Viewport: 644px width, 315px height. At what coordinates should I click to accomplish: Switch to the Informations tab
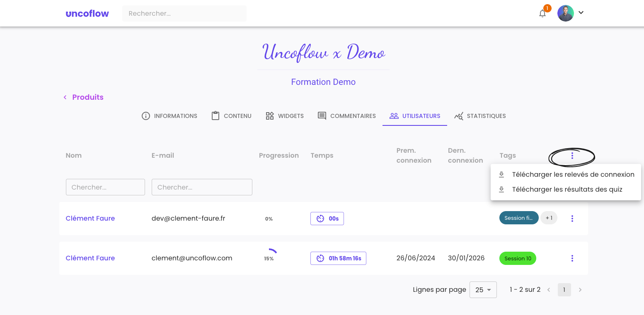coord(169,116)
